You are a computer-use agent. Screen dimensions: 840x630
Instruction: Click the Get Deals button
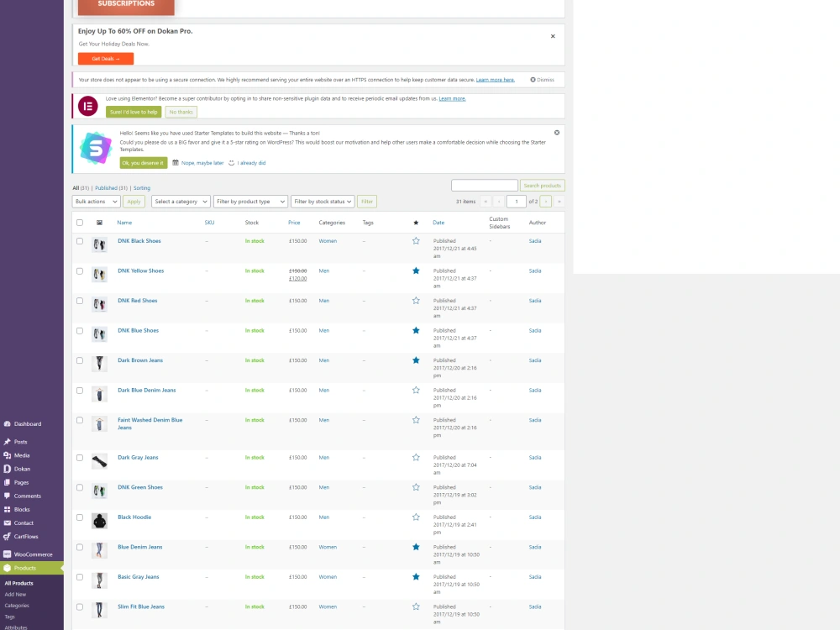[106, 59]
